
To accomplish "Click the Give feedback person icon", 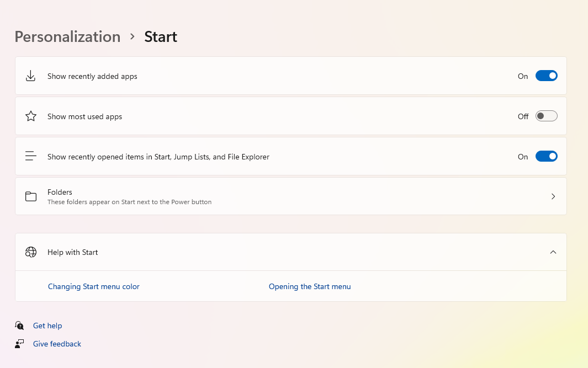I will point(19,344).
